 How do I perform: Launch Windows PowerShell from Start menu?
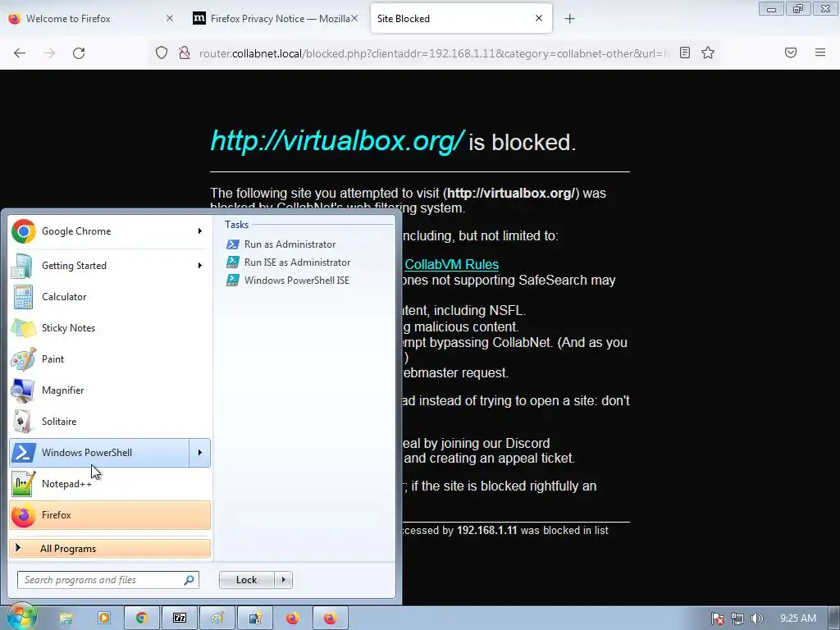point(99,453)
